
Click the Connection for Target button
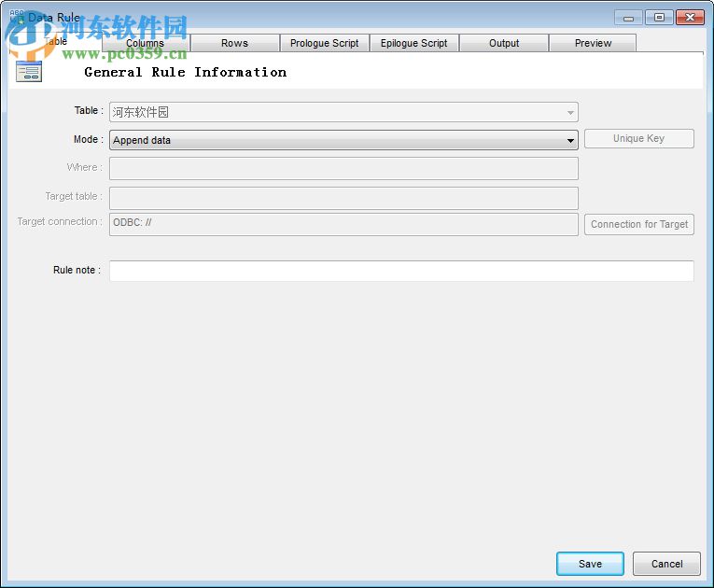[x=639, y=224]
